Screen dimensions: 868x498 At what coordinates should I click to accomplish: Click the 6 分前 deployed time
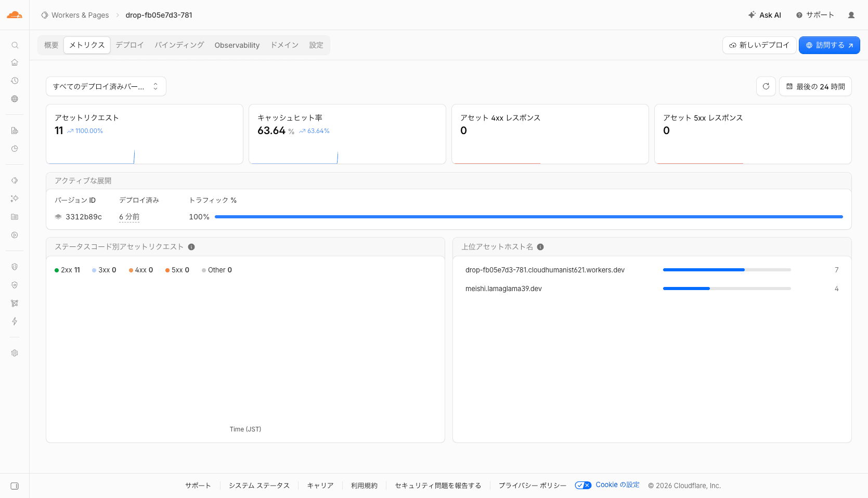click(129, 217)
